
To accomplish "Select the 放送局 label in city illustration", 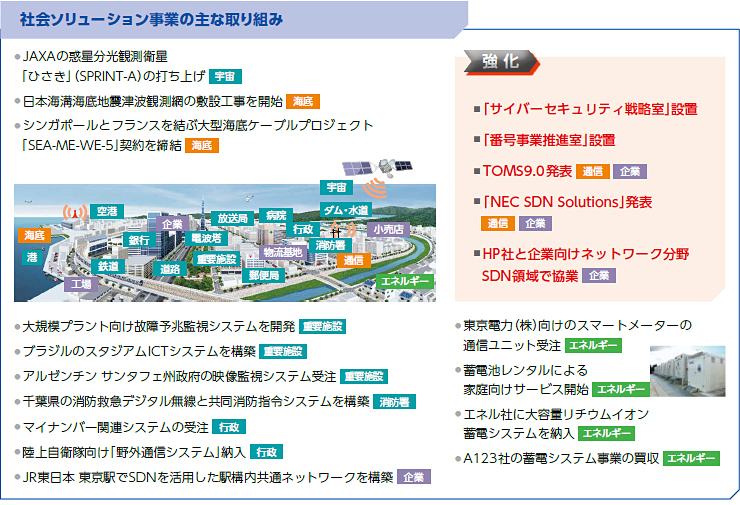I will [x=231, y=217].
